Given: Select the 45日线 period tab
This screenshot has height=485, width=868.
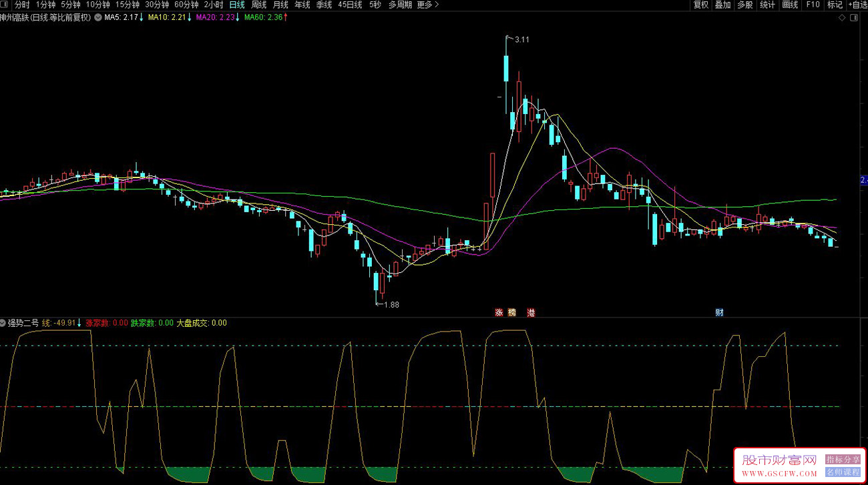Looking at the screenshot, I should click(350, 5).
